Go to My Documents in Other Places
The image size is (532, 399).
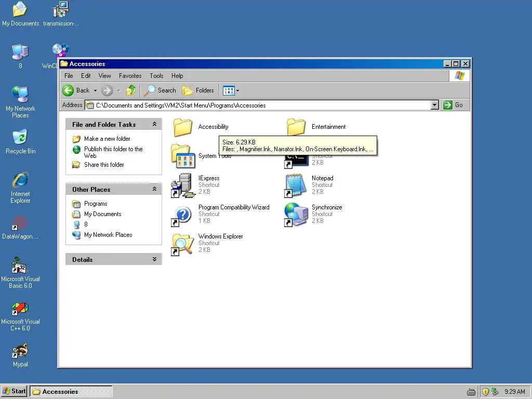(102, 214)
